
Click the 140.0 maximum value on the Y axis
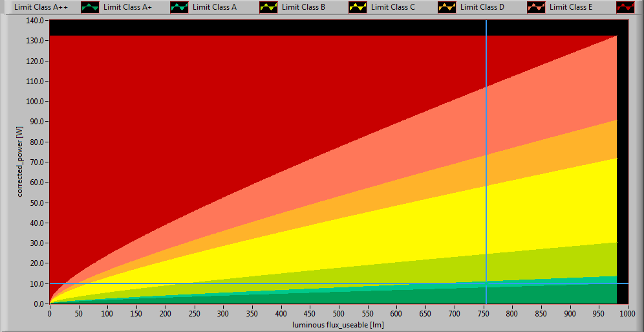tap(34, 20)
